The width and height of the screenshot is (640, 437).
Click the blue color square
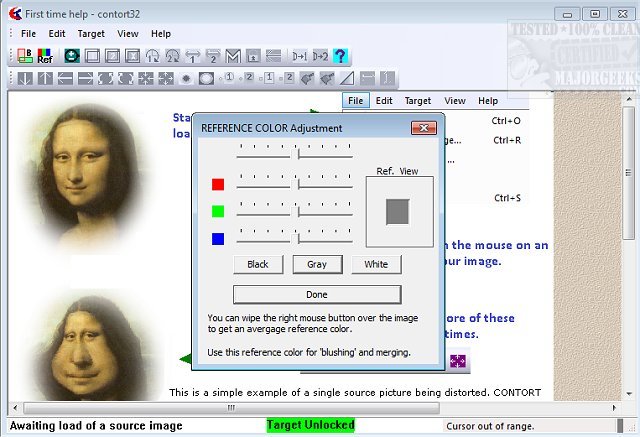click(218, 239)
